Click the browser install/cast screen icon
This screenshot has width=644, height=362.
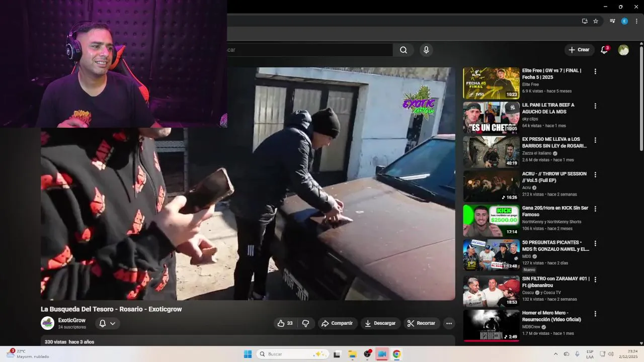[585, 21]
